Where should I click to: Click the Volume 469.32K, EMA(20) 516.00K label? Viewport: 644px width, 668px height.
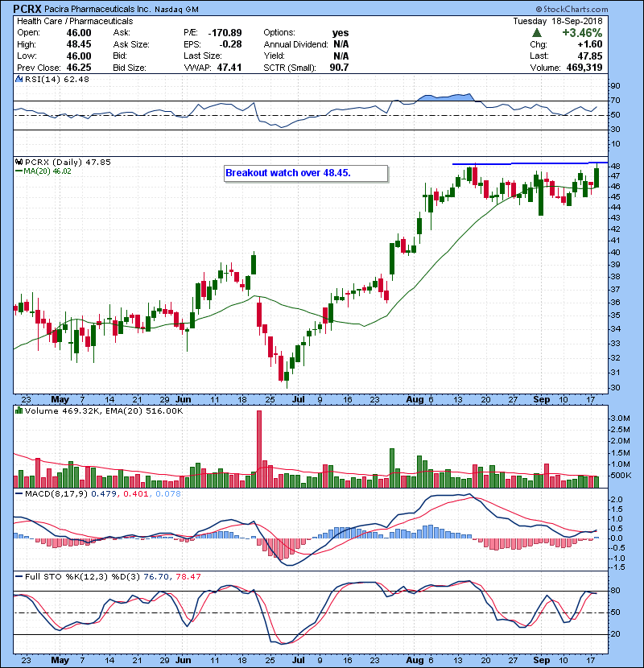104,410
